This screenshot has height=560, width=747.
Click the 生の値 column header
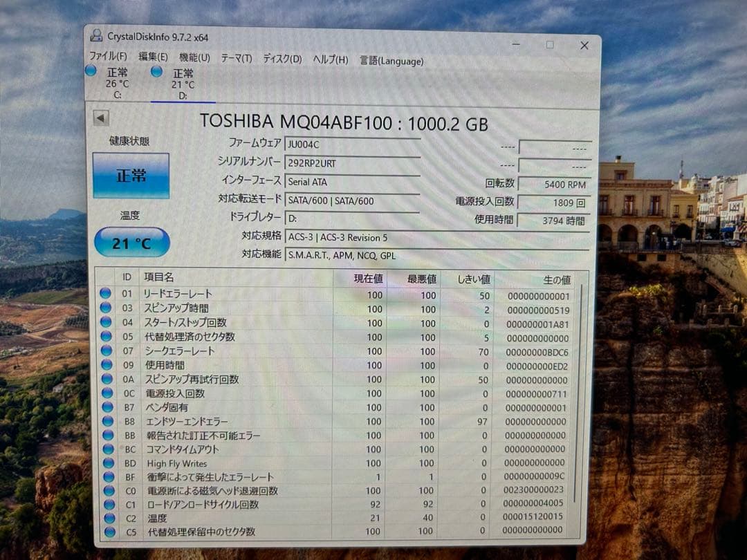(535, 280)
